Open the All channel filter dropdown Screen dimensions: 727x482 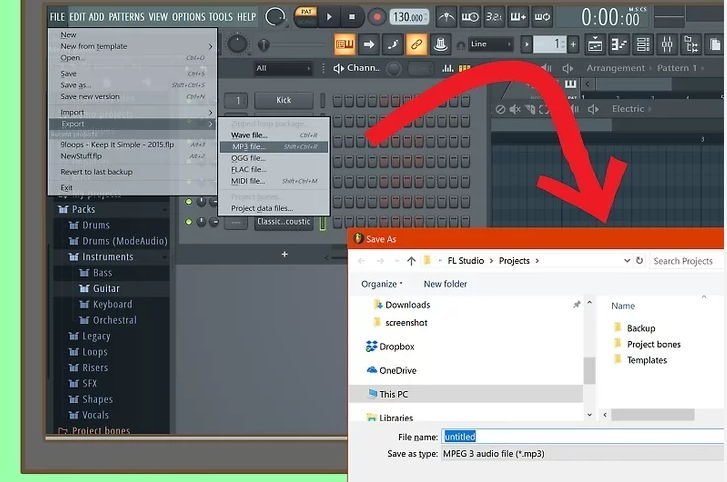[x=283, y=69]
